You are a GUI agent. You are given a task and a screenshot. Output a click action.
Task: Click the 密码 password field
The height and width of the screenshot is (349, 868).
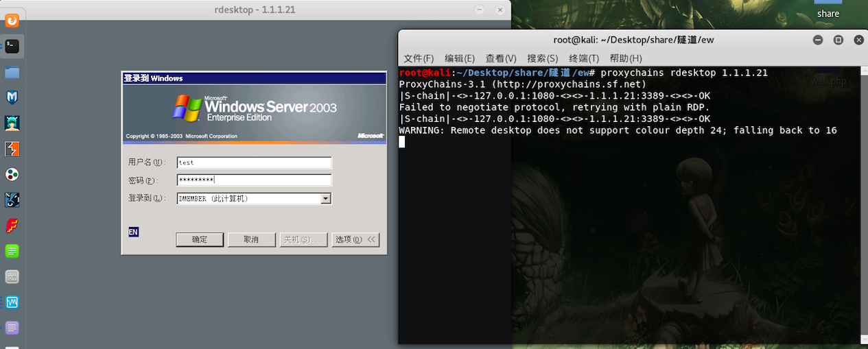pyautogui.click(x=254, y=180)
